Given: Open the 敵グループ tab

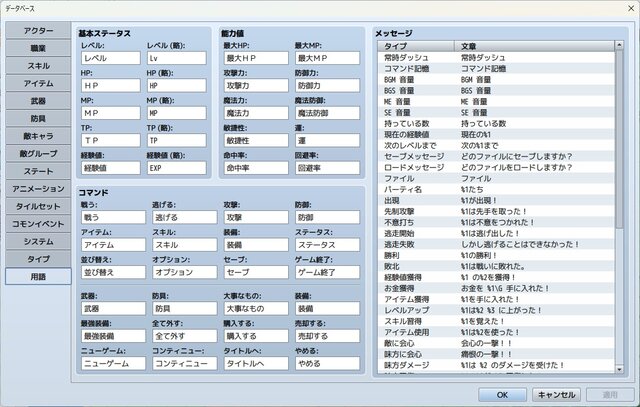Looking at the screenshot, I should tap(38, 153).
